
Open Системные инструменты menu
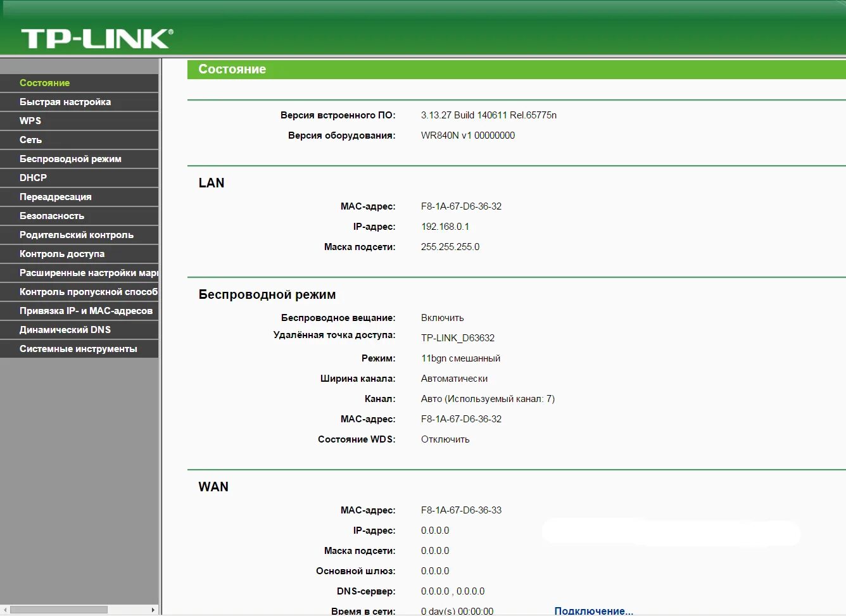point(79,349)
